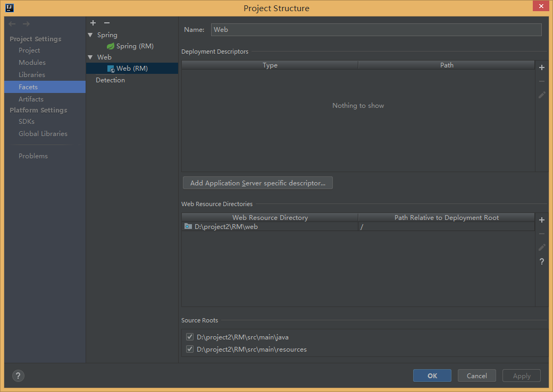Click the Path column header
Image resolution: width=553 pixels, height=392 pixels.
447,65
